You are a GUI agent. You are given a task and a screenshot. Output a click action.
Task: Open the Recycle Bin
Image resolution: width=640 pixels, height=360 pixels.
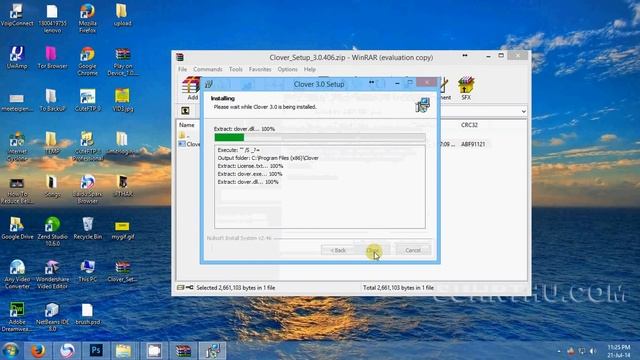(x=87, y=228)
